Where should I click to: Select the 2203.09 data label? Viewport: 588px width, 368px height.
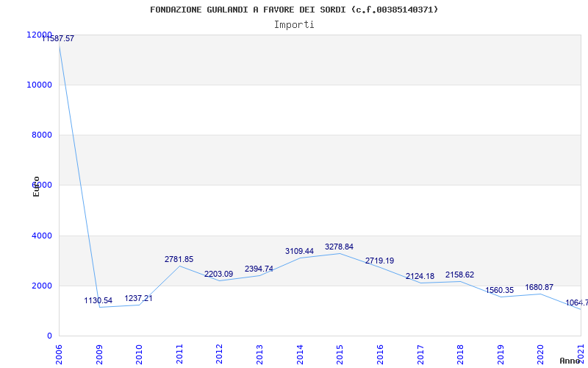218,274
